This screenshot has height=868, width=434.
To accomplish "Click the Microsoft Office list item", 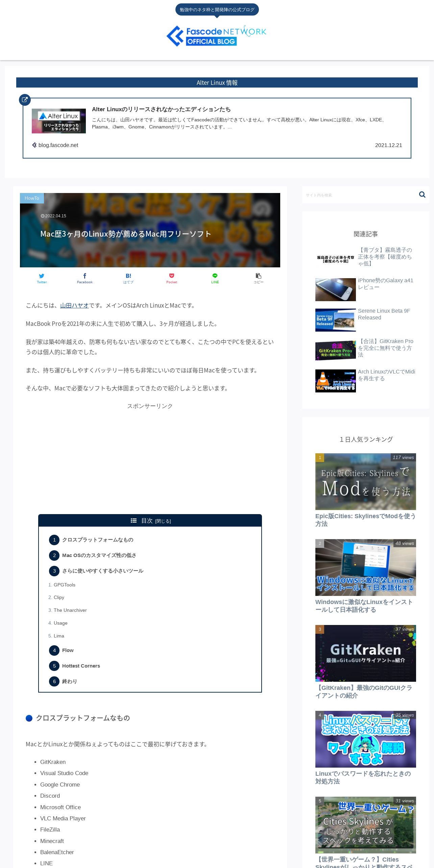I will pyautogui.click(x=61, y=807).
